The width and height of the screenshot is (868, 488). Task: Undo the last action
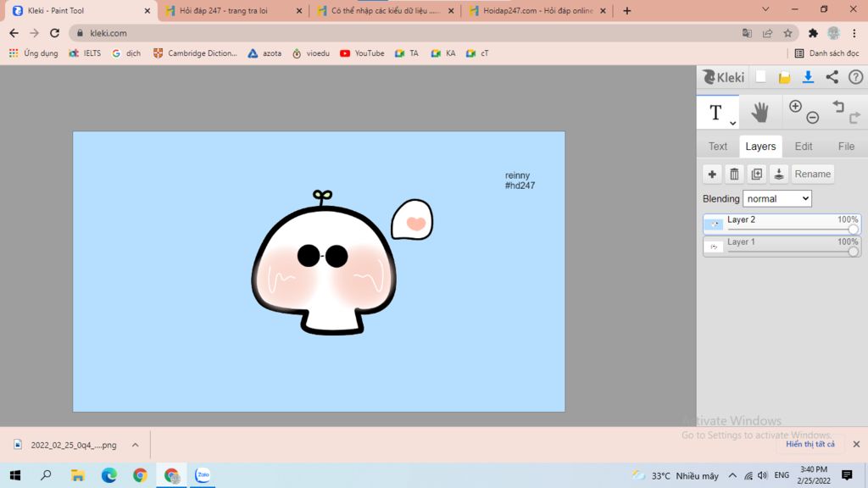coord(838,106)
